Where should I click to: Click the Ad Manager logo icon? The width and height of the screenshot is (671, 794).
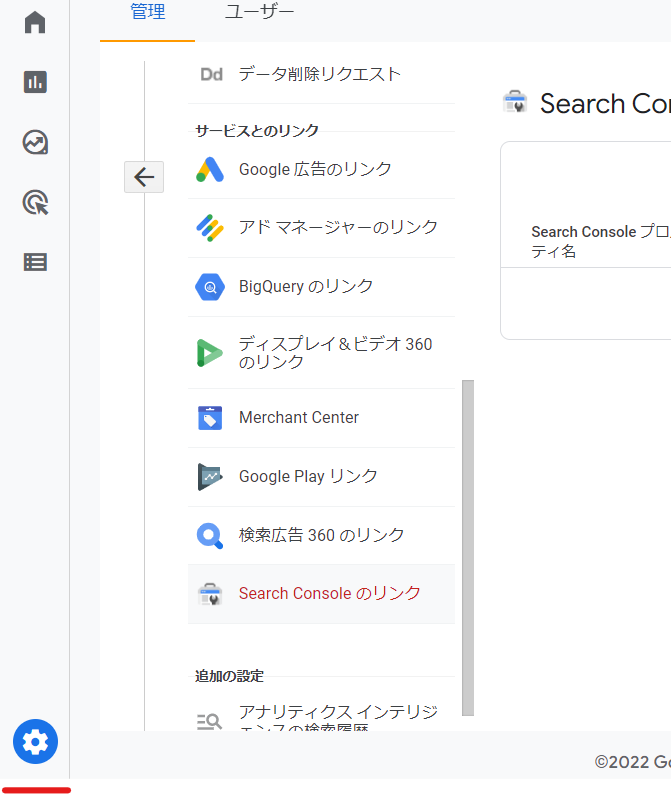pyautogui.click(x=210, y=228)
